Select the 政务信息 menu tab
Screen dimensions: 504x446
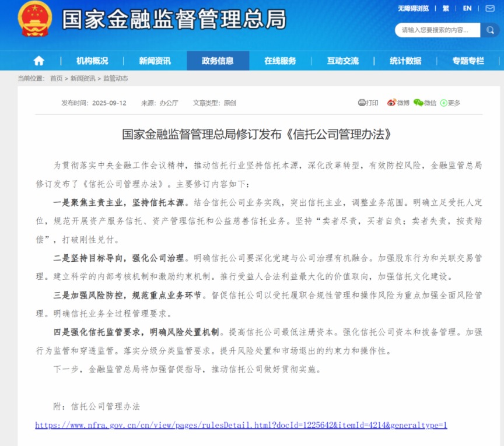coord(218,61)
